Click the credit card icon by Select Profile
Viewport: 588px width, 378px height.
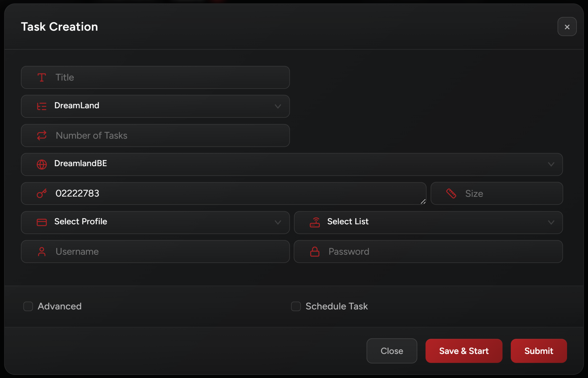42,222
